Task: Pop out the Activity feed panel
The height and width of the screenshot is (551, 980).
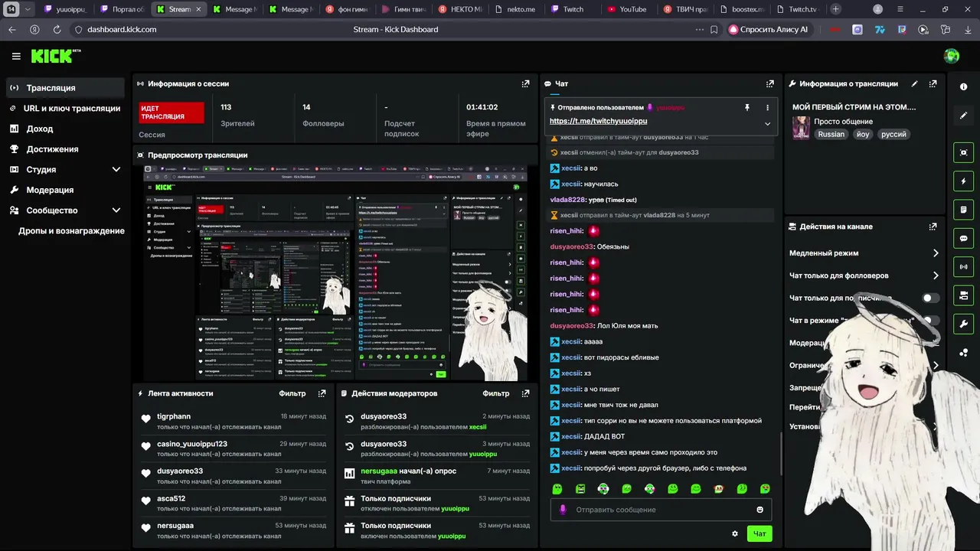Action: [322, 393]
